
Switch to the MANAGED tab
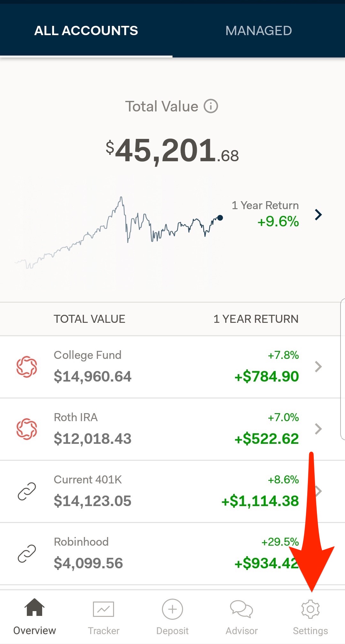pyautogui.click(x=259, y=31)
